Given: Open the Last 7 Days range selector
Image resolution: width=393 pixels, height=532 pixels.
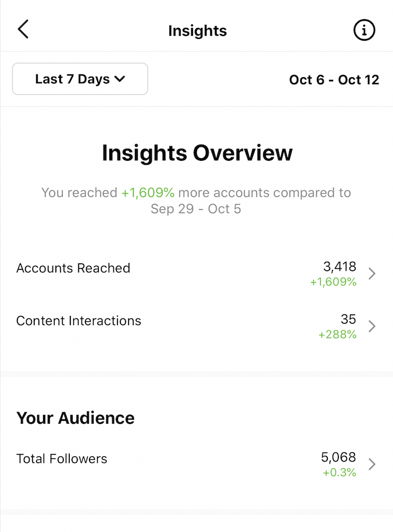Looking at the screenshot, I should coord(80,79).
